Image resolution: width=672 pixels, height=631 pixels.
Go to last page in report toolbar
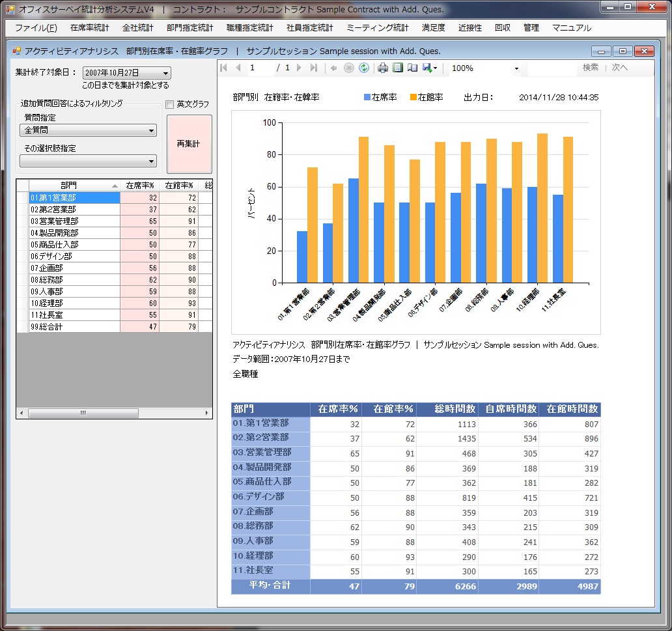click(314, 68)
